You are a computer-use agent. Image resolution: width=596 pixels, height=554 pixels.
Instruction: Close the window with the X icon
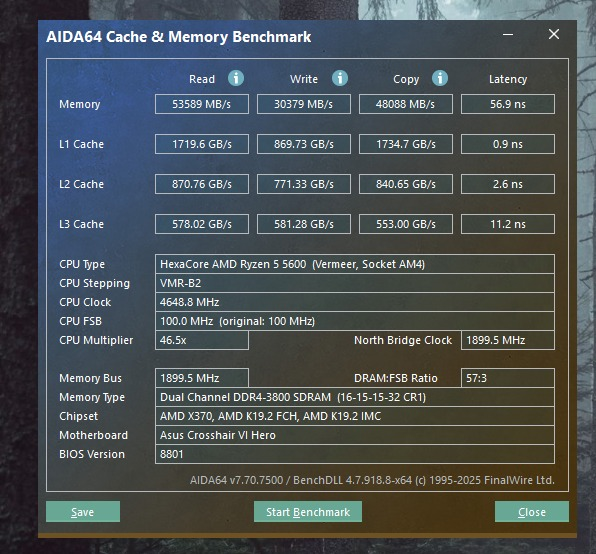(554, 35)
